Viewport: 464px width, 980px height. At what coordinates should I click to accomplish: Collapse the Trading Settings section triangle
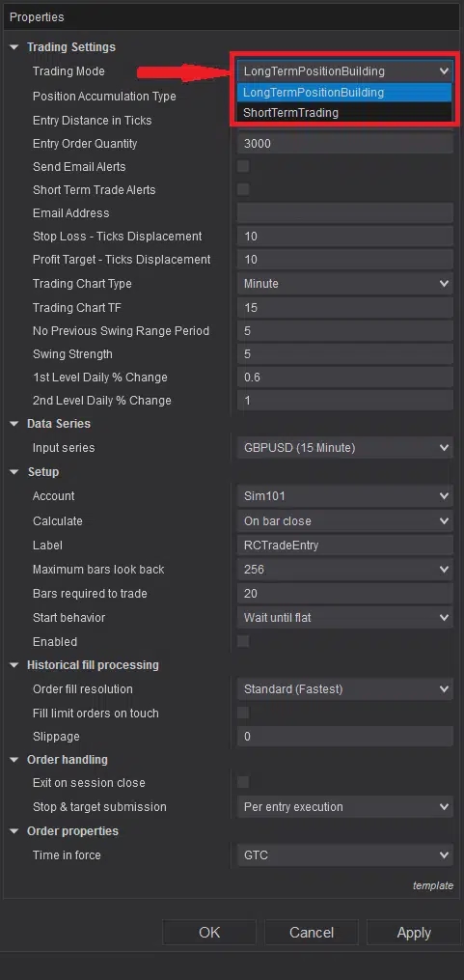pyautogui.click(x=14, y=47)
